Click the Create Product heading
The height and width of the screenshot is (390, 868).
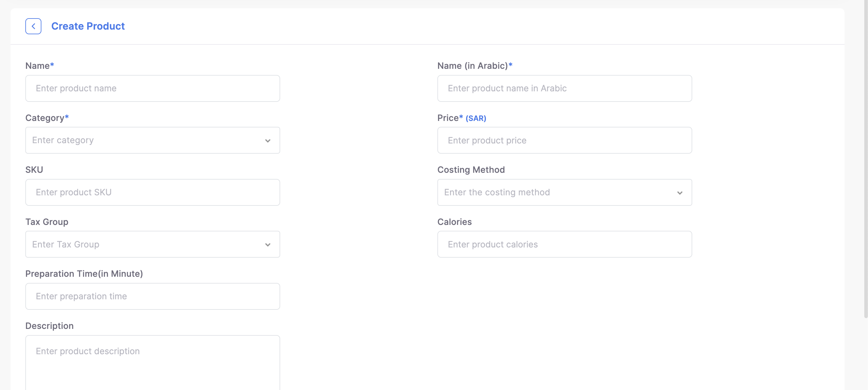point(88,26)
